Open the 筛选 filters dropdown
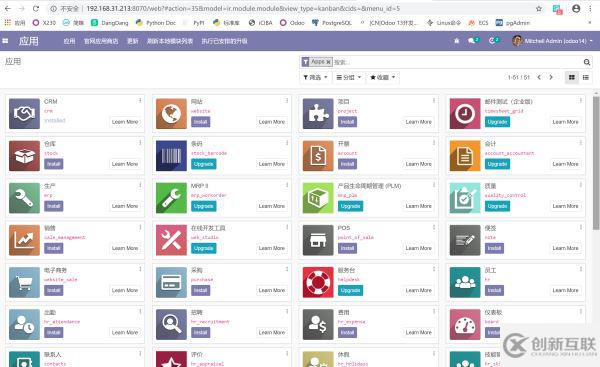The height and width of the screenshot is (367, 600). point(315,77)
